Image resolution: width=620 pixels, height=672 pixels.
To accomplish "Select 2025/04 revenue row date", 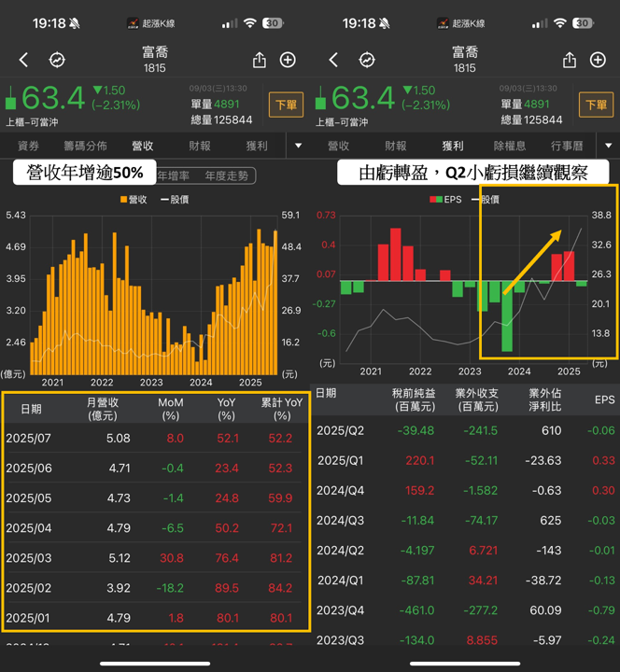I will pos(28,528).
